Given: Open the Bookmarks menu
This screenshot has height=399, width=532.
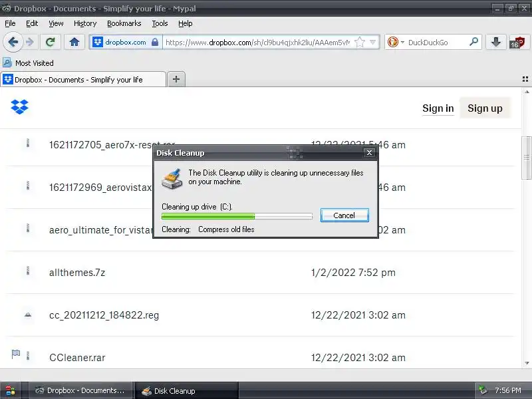Looking at the screenshot, I should (124, 23).
